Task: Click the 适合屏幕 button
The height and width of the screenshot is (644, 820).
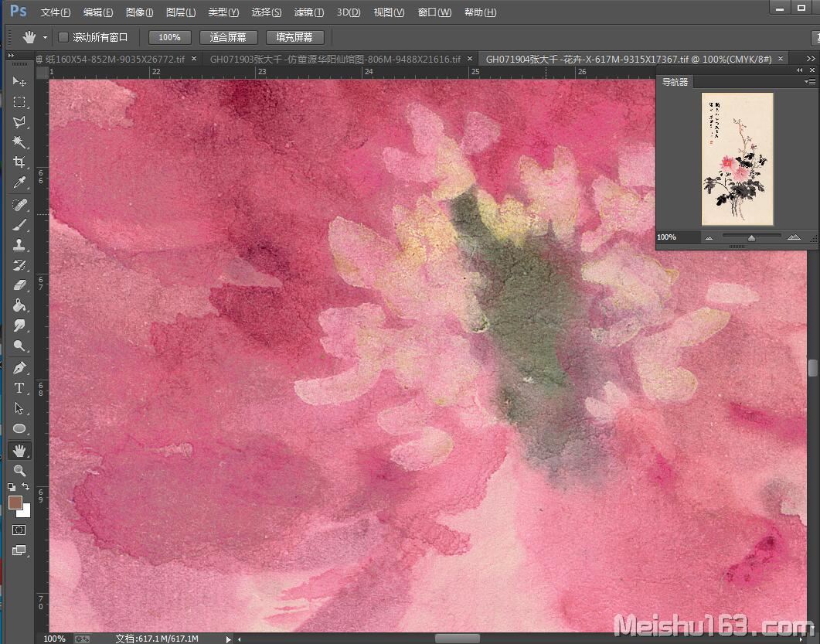Action: [228, 37]
